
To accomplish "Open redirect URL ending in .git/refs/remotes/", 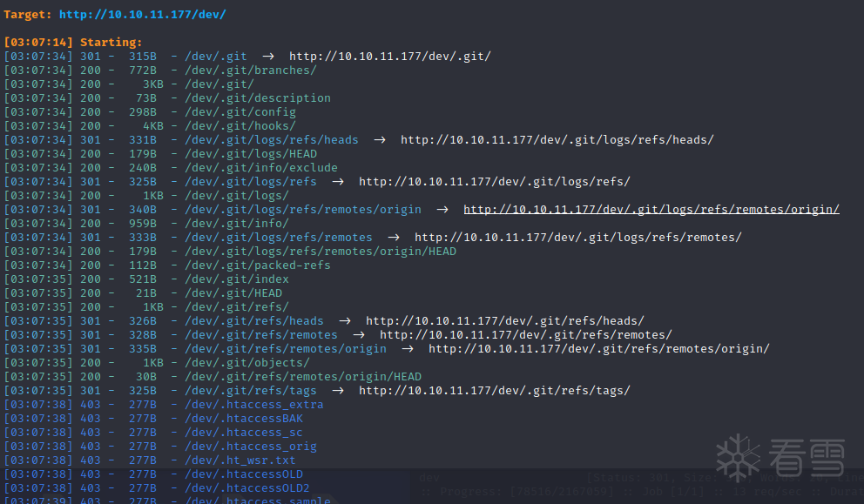I will pos(525,335).
